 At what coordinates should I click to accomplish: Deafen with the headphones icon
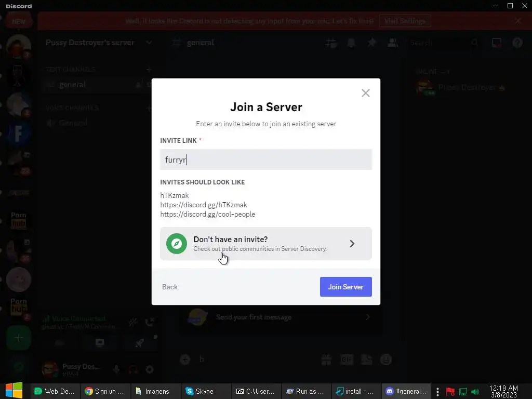[133, 369]
